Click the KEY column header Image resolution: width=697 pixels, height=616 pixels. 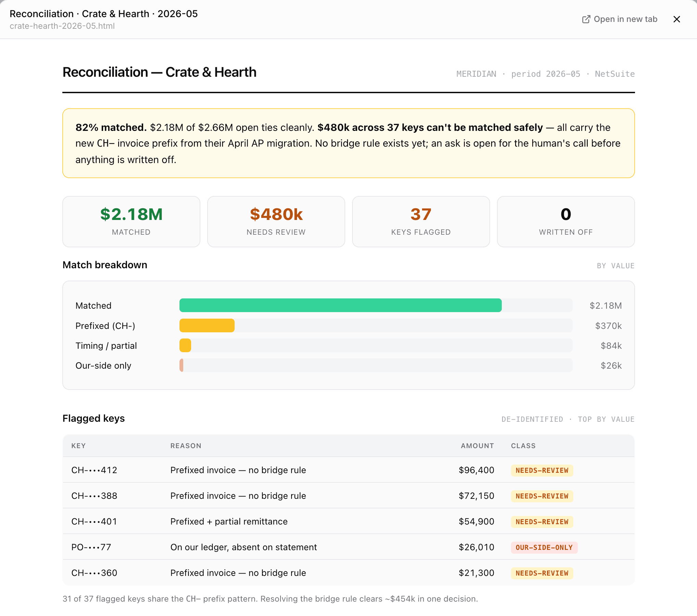[78, 446]
